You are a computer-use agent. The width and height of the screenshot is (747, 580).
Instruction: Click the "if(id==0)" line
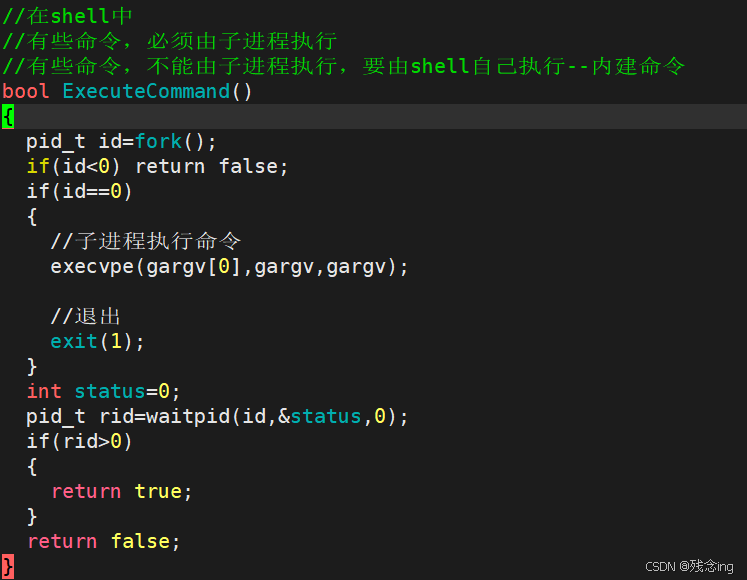click(x=79, y=191)
